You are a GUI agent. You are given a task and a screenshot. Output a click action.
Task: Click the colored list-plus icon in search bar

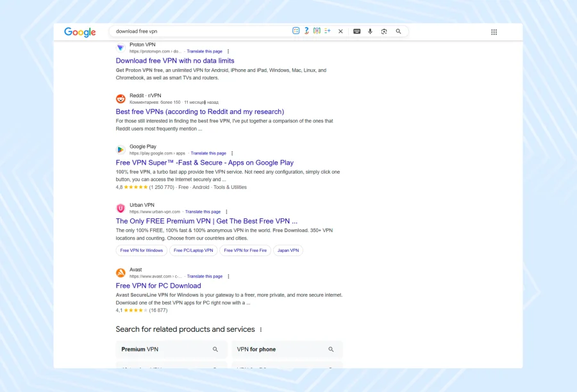click(328, 31)
